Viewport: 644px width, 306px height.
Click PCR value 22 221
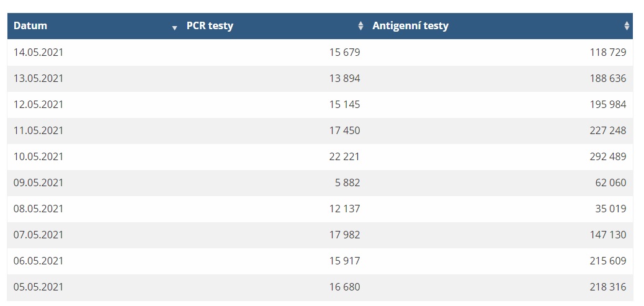tap(344, 156)
